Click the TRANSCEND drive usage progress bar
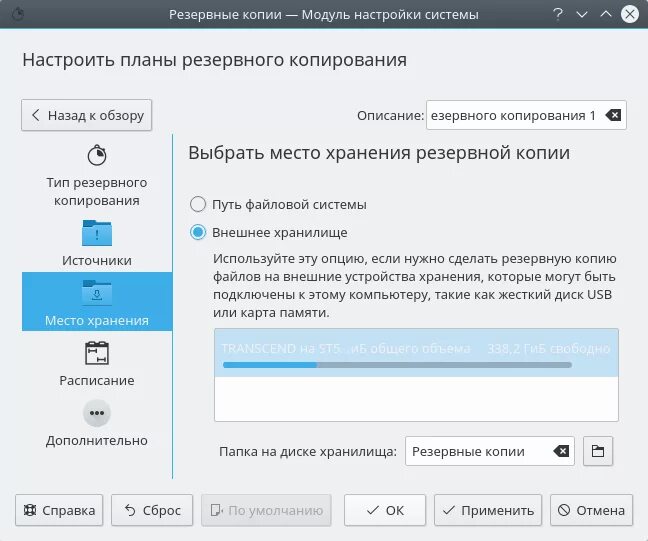The image size is (648, 541). pyautogui.click(x=397, y=365)
